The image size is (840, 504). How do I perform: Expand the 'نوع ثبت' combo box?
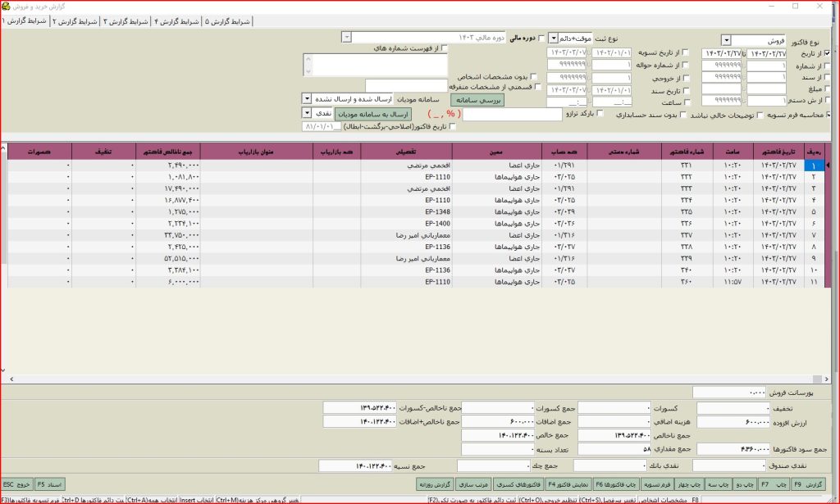coord(553,38)
